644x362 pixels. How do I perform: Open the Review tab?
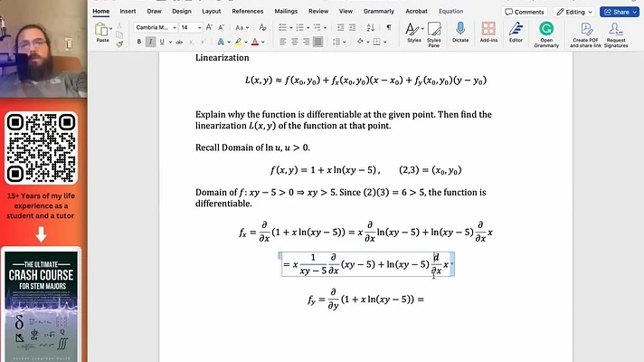point(318,11)
